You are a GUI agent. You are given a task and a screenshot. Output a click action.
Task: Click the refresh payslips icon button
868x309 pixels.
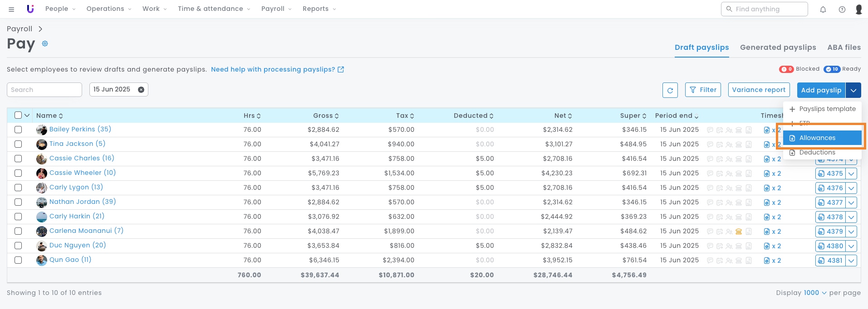point(670,90)
